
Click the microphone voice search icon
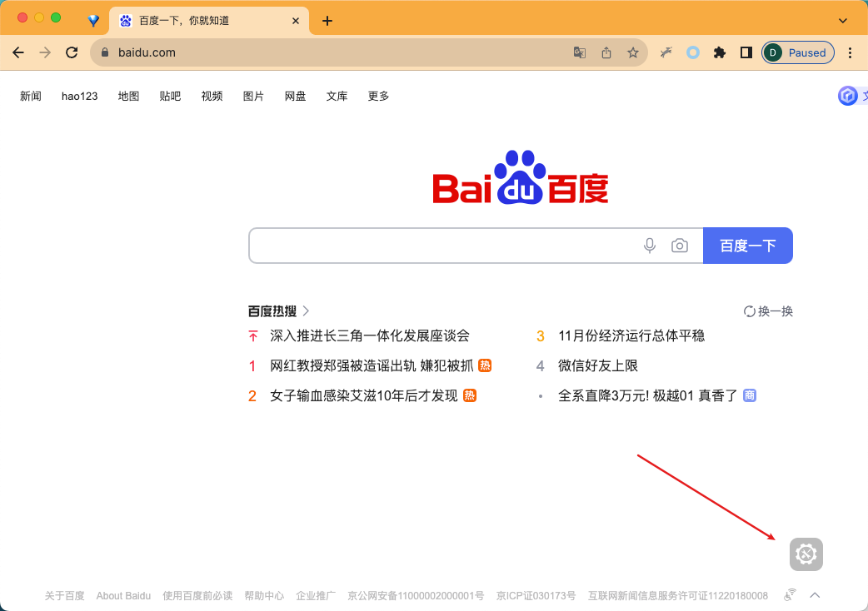pyautogui.click(x=650, y=246)
